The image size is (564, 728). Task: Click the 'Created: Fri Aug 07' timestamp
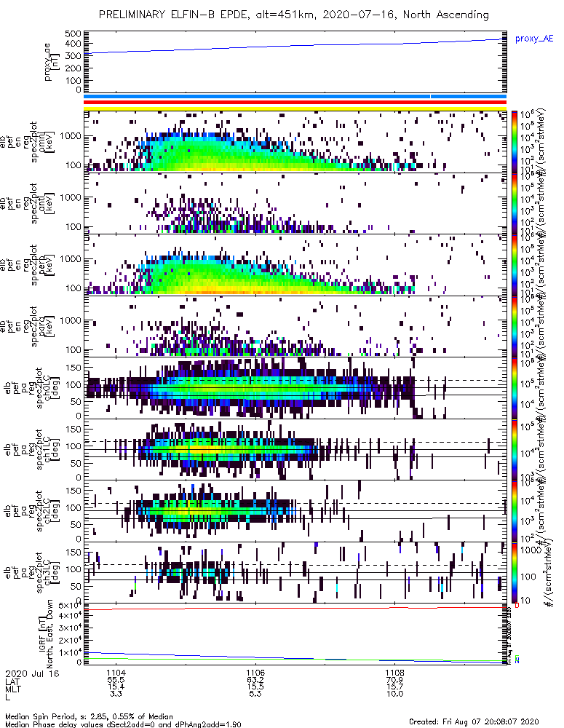click(474, 721)
